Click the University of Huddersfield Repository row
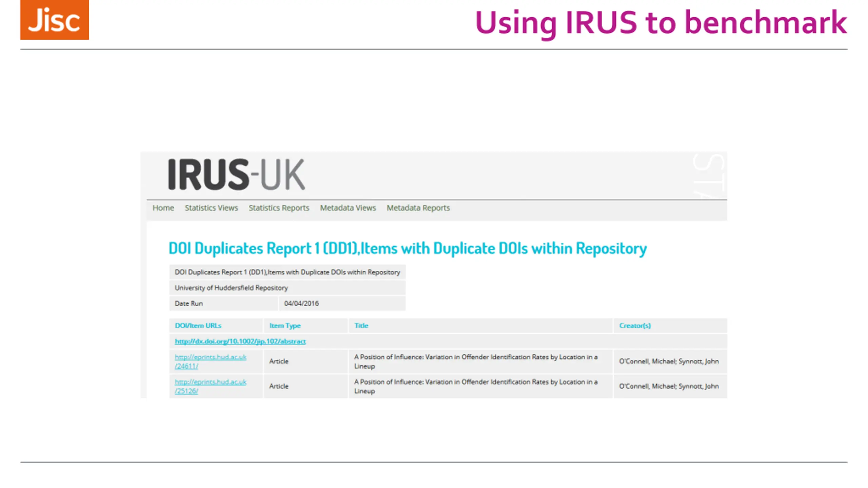Image resolution: width=868 pixels, height=488 pixels. point(287,288)
